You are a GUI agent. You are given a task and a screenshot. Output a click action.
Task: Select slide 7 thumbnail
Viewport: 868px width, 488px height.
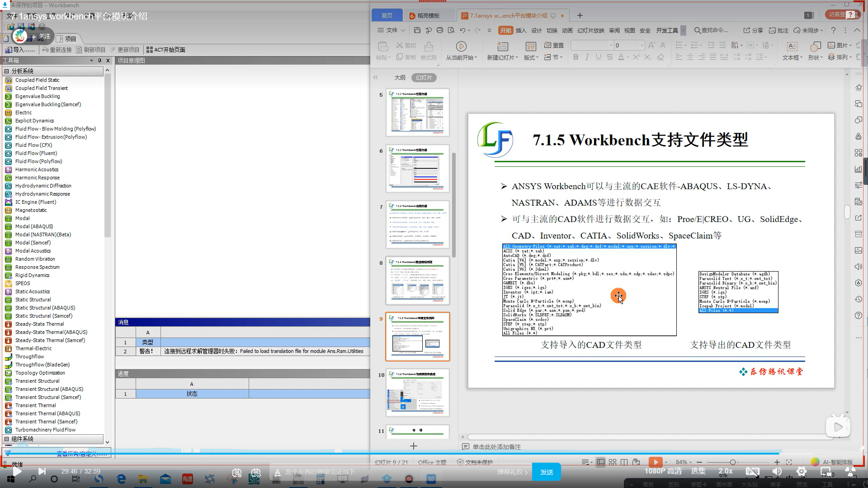pos(417,225)
